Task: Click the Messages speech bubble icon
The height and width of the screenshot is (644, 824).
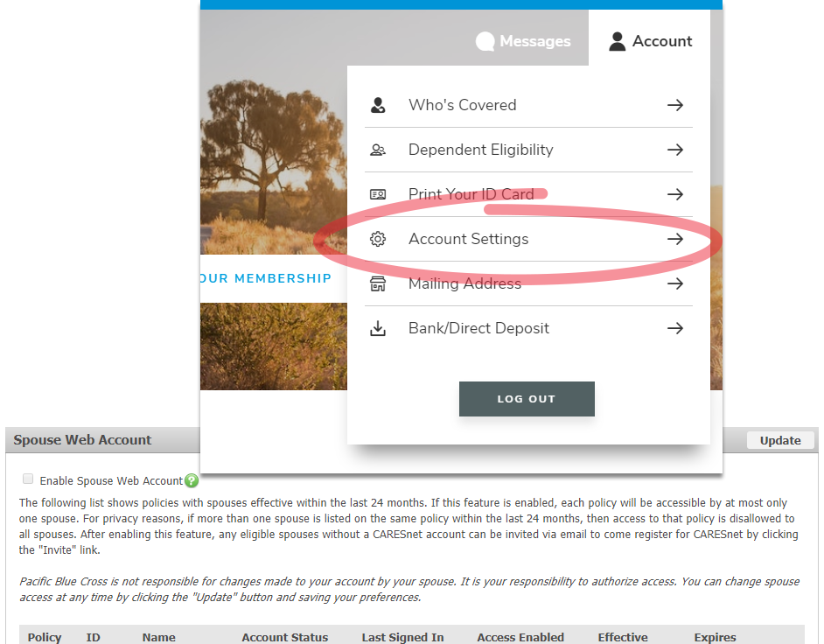Action: coord(485,41)
